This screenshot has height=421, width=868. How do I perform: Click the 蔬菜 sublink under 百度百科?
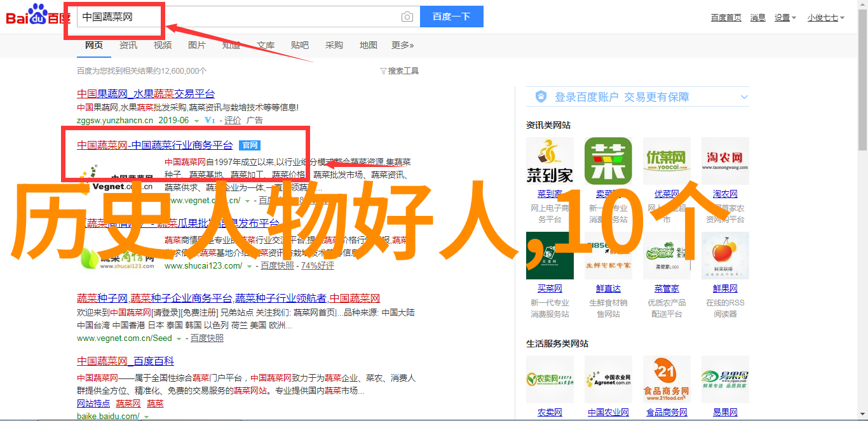(x=155, y=404)
